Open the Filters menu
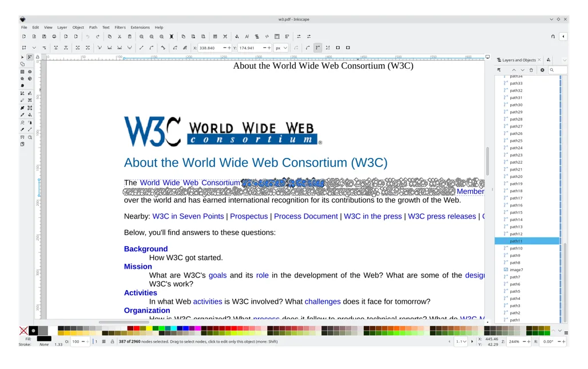The height and width of the screenshot is (369, 588). click(x=120, y=27)
